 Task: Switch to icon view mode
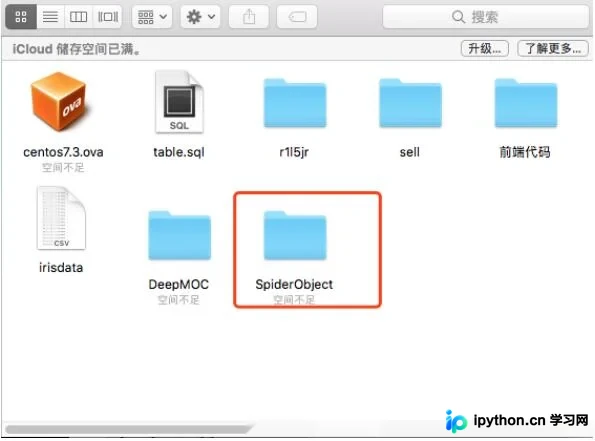pos(21,17)
